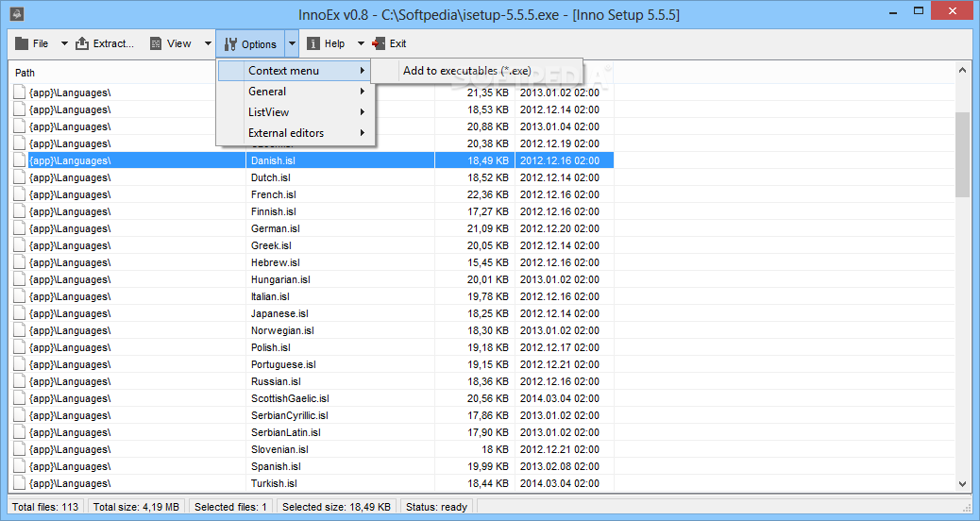The width and height of the screenshot is (980, 521).
Task: Open the General options submenu
Action: pos(295,92)
